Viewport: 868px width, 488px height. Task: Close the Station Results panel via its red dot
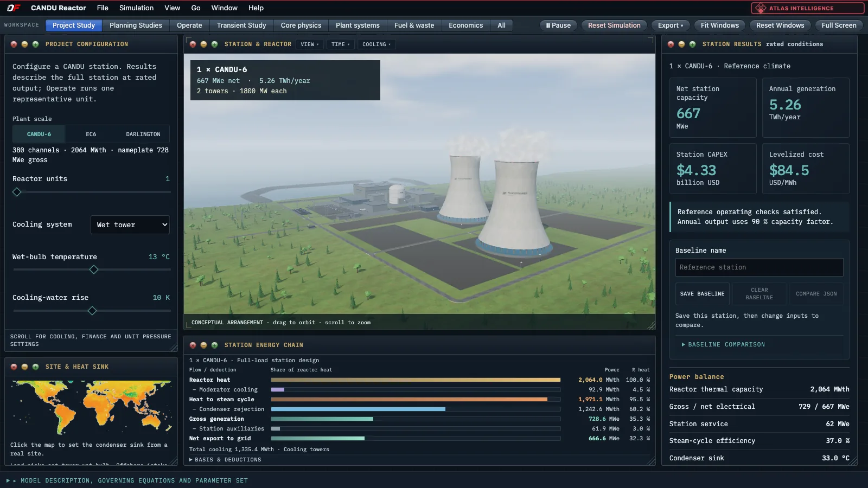click(x=671, y=44)
